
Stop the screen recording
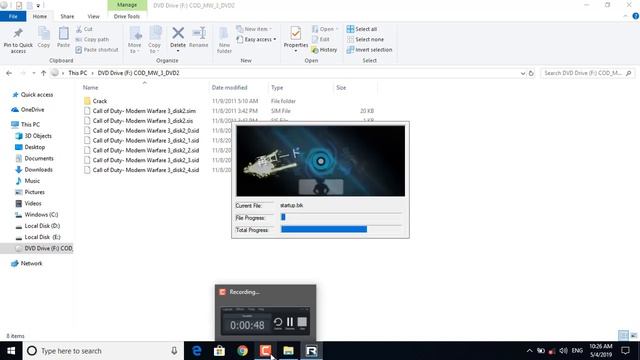pos(302,322)
